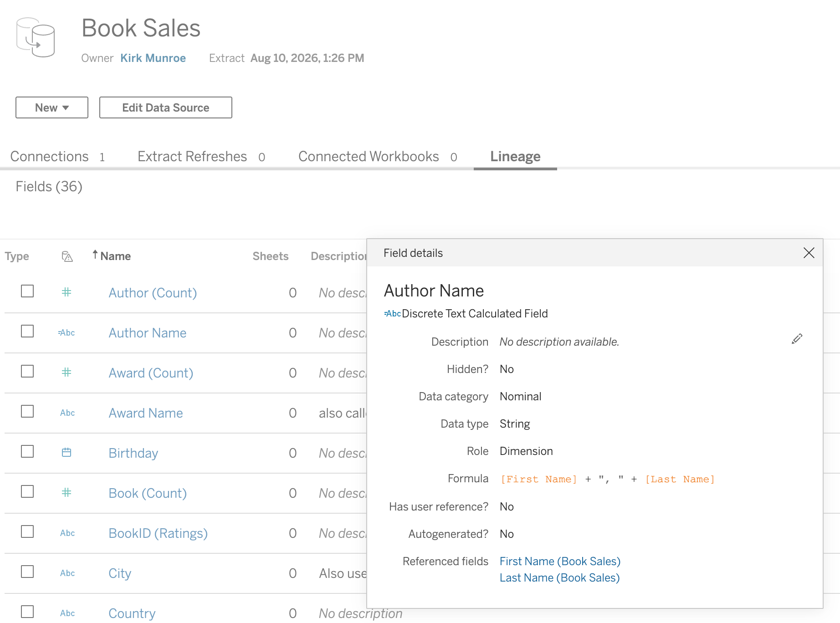Click the number type icon for Award (Count)
This screenshot has width=840, height=623.
click(x=67, y=373)
